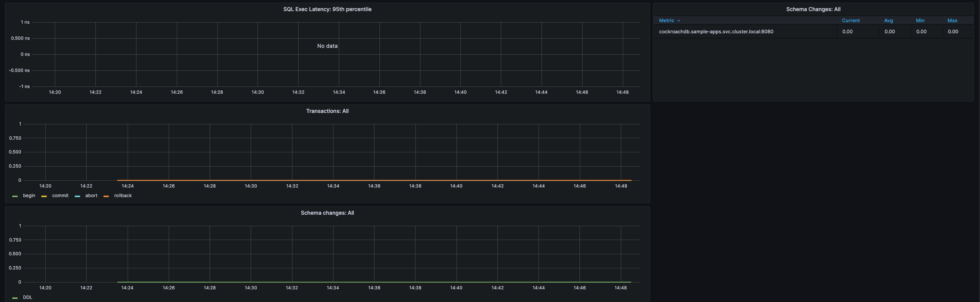Isolate the abort series via legend label
The image size is (980, 302).
click(91, 196)
